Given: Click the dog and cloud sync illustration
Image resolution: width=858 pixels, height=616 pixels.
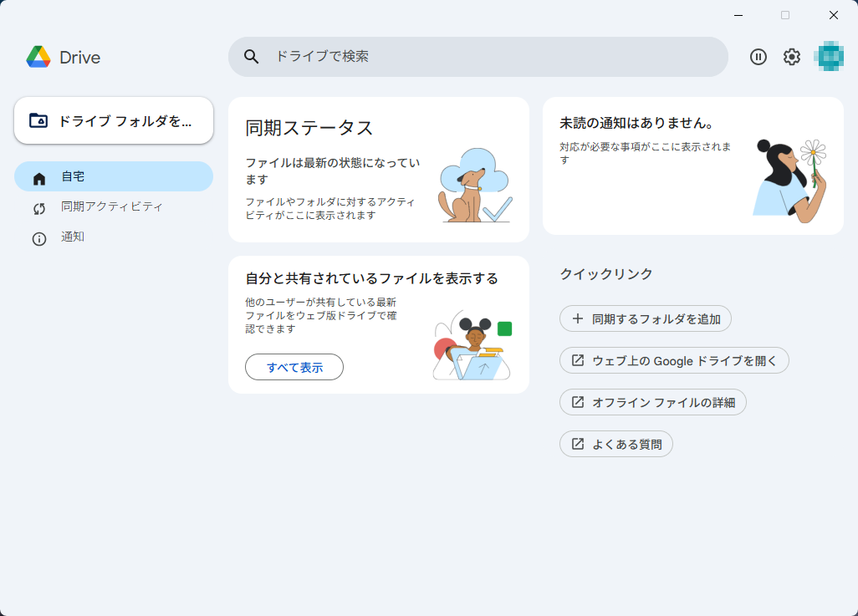Looking at the screenshot, I should pyautogui.click(x=474, y=186).
